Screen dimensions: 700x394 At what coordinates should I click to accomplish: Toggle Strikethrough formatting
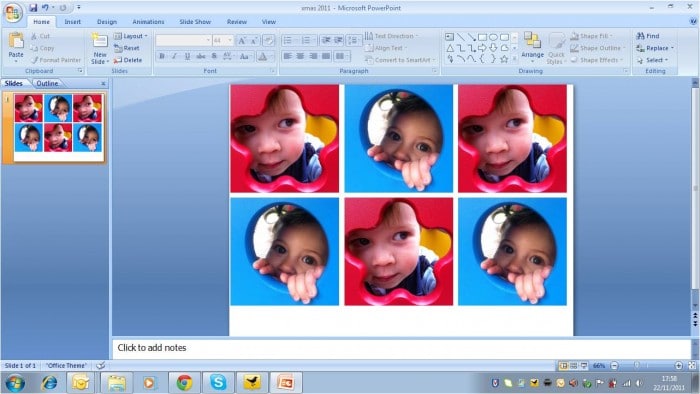201,56
